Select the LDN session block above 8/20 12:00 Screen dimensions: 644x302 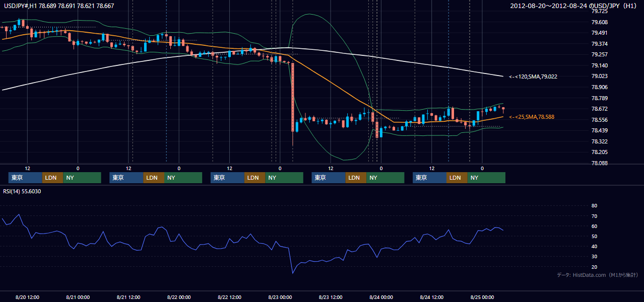click(x=52, y=178)
